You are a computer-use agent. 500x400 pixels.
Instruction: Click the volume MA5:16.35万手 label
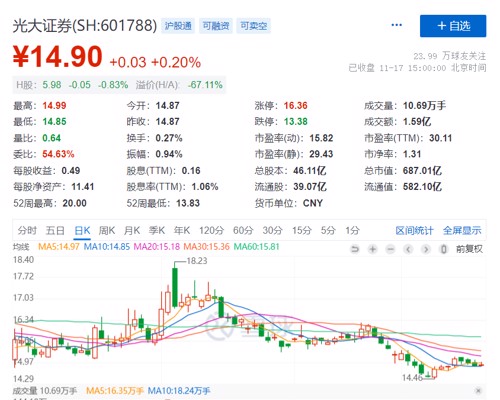tap(115, 391)
